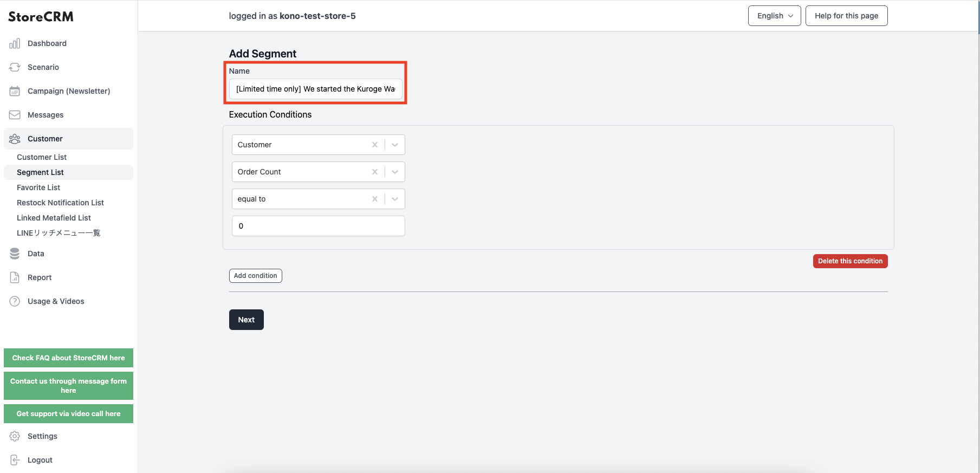Clear the Customer dropdown selection
The width and height of the screenshot is (980, 473).
[374, 145]
